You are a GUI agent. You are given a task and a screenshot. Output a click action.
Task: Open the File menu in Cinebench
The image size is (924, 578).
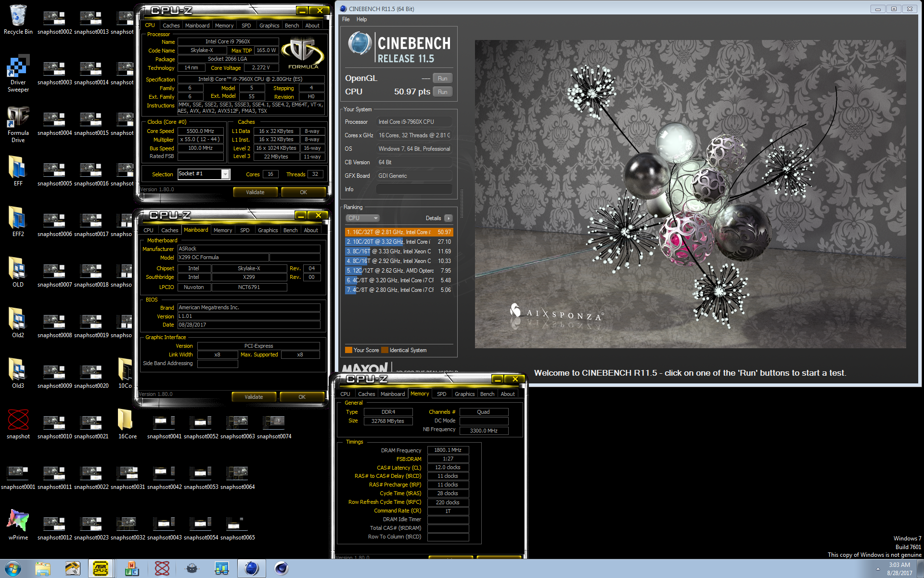[x=346, y=19]
